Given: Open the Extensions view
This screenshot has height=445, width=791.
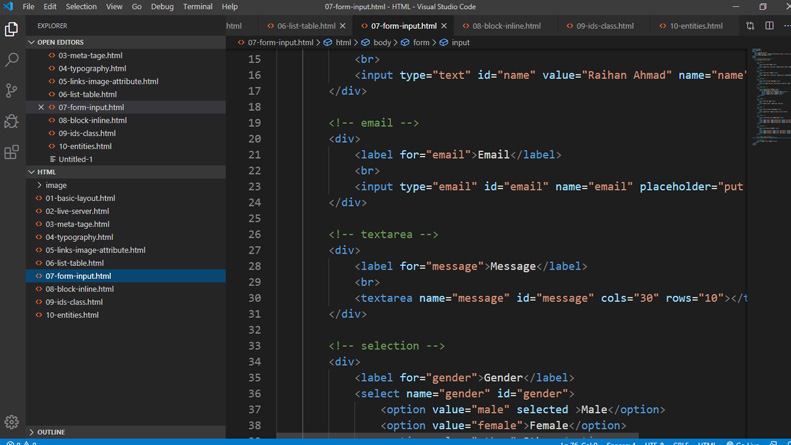Looking at the screenshot, I should click(12, 152).
